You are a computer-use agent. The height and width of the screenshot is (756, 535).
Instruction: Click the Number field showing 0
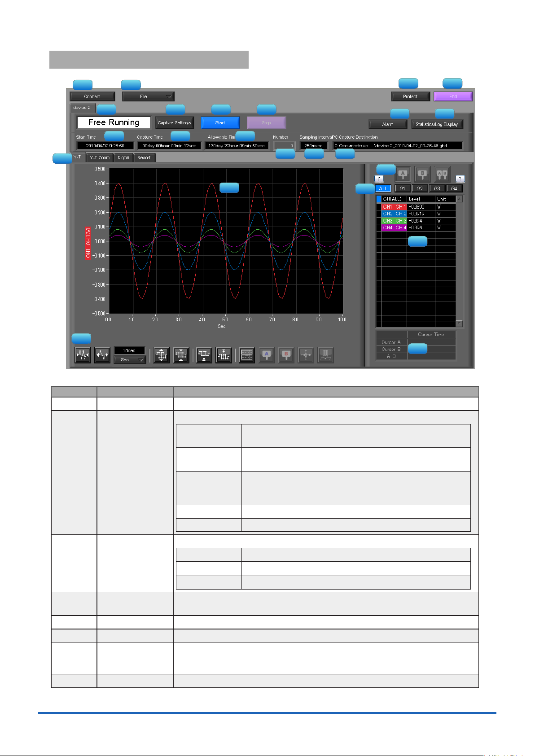coord(285,145)
